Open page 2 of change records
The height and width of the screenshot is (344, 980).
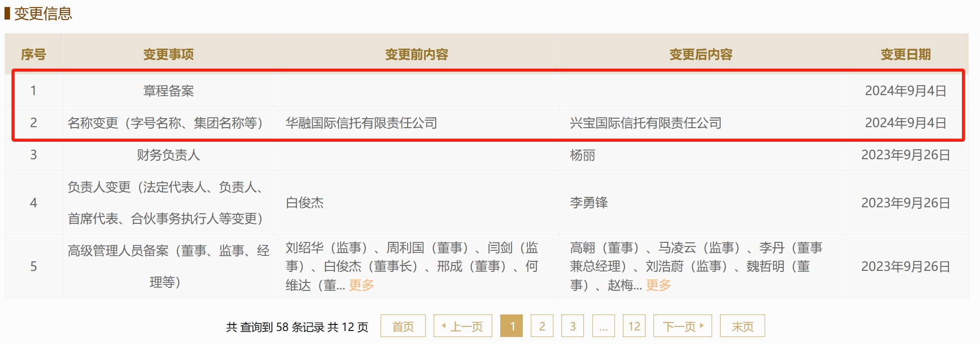[x=542, y=326]
